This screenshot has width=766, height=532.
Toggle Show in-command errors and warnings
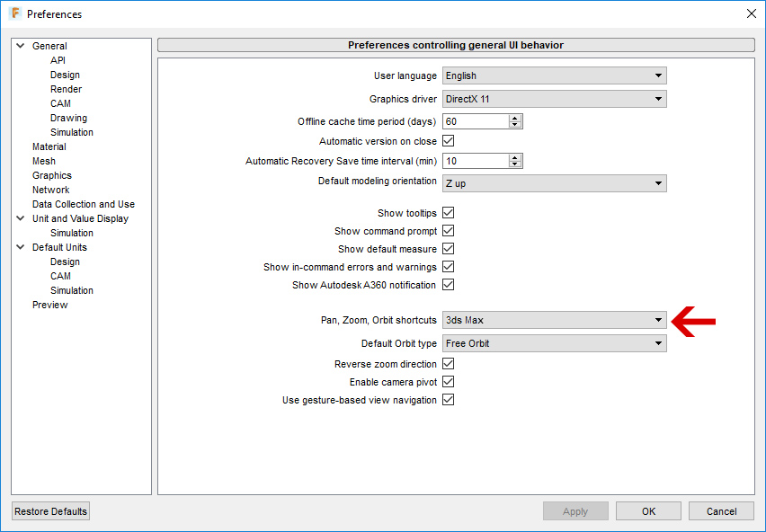pyautogui.click(x=448, y=267)
